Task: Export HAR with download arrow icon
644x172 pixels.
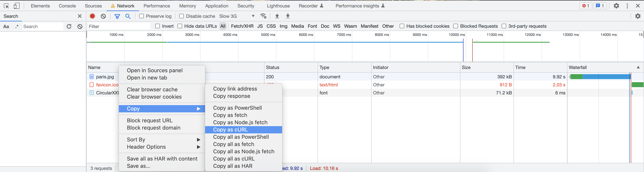Action: click(288, 16)
